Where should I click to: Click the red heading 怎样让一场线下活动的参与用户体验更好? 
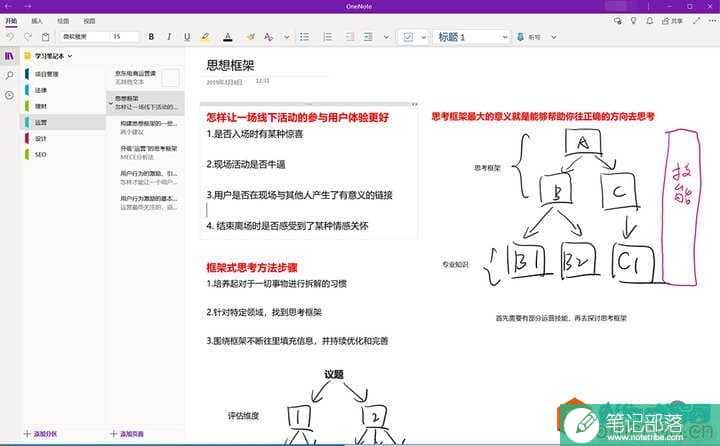coord(297,117)
